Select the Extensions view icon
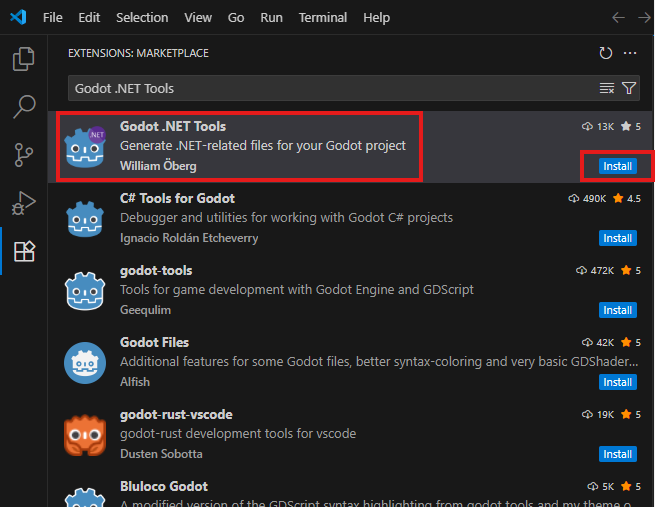656x507 pixels. pos(24,251)
